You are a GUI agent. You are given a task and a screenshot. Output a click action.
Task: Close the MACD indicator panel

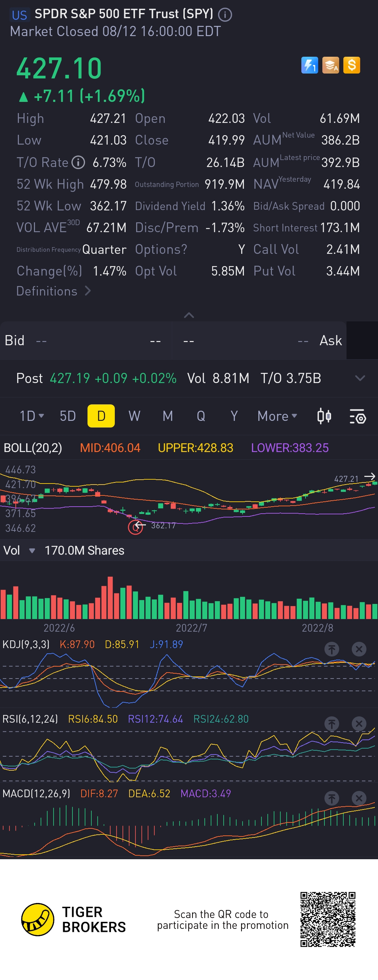(x=359, y=798)
